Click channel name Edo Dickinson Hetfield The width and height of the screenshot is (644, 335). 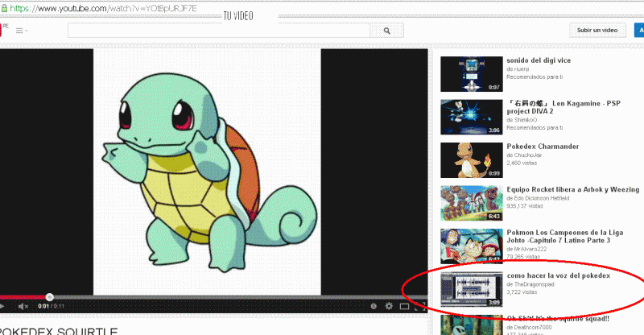click(541, 198)
